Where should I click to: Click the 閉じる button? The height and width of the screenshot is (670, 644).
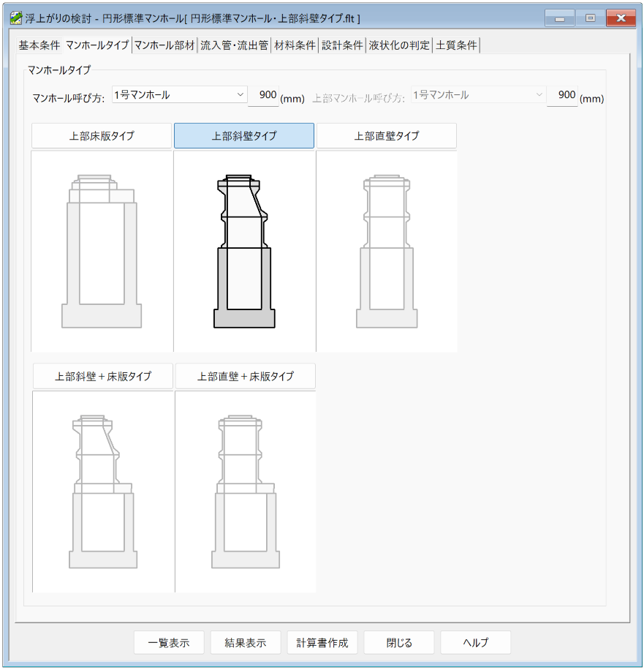pyautogui.click(x=399, y=643)
